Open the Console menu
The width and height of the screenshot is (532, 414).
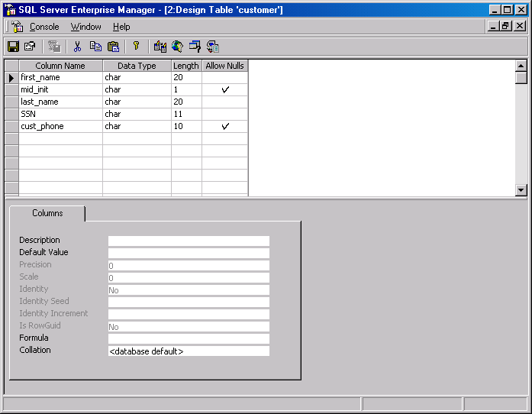pyautogui.click(x=44, y=27)
